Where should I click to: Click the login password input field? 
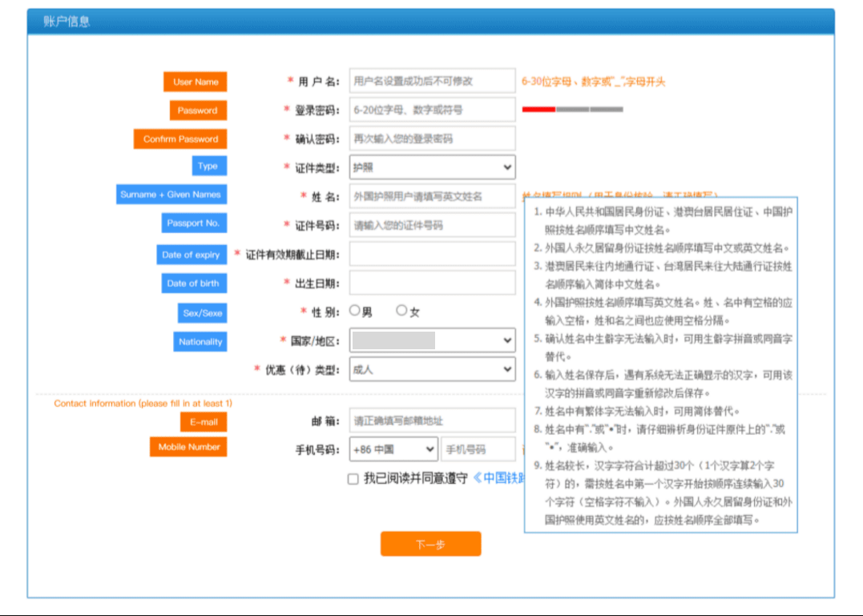(432, 110)
